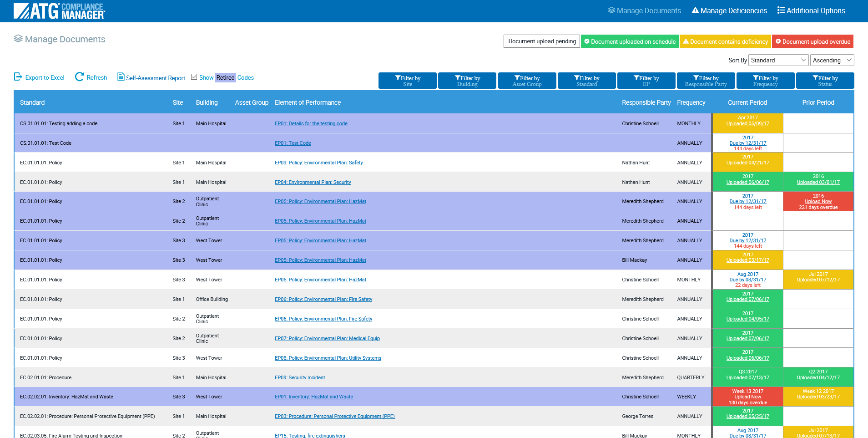Sort by the Standard column header
Viewport: 868px width, 438px height.
(x=32, y=102)
